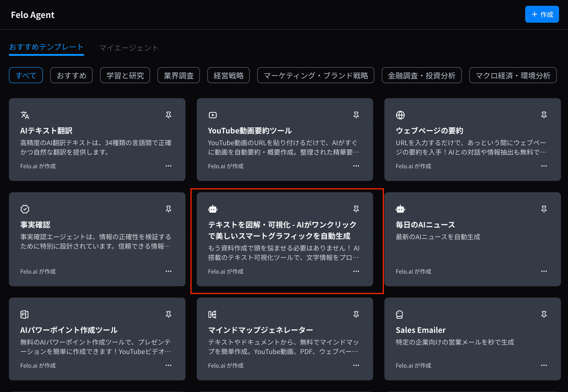The width and height of the screenshot is (568, 392).
Task: Open the more options menu on 事実確認 card
Action: coord(168,271)
